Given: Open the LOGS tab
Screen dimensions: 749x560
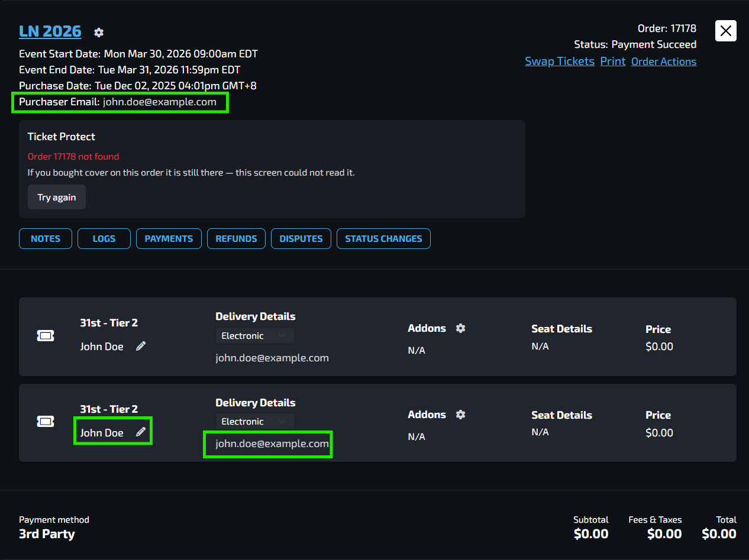Looking at the screenshot, I should [x=104, y=239].
